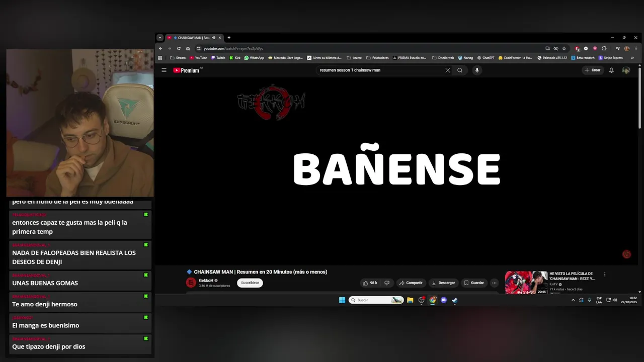The width and height of the screenshot is (644, 362).
Task: Open the recommended video title 'HE VISTO LA PELÍCULA'
Action: pyautogui.click(x=572, y=276)
